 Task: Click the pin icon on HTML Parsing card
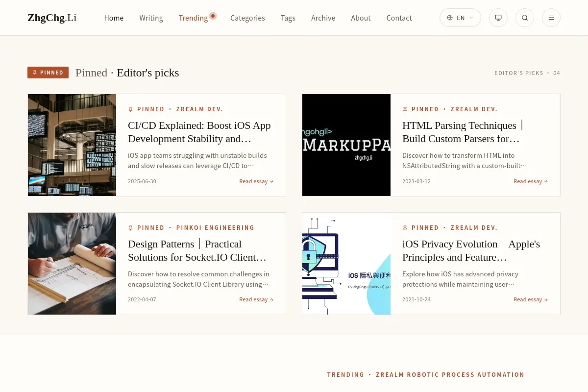pos(405,109)
